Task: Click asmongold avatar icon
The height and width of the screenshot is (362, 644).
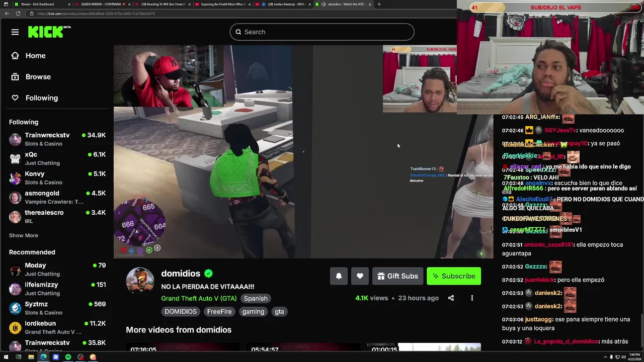Action: [16, 197]
